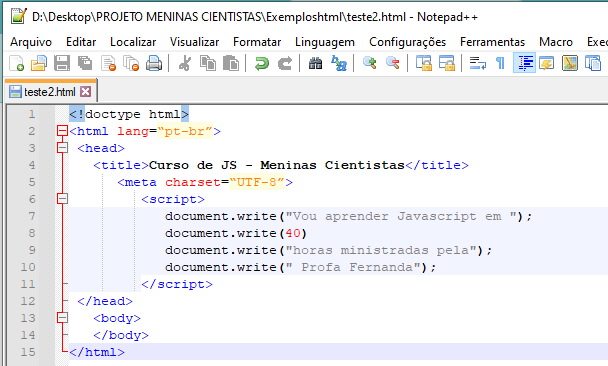
Task: Toggle the Indent guide icon
Action: (x=524, y=63)
